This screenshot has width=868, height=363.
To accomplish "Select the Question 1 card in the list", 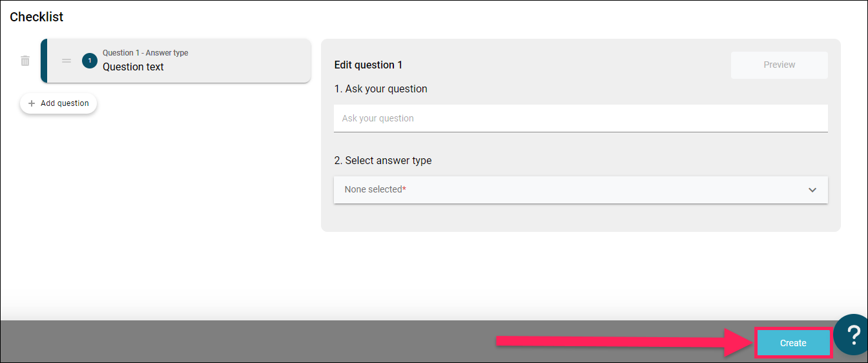I will [176, 61].
